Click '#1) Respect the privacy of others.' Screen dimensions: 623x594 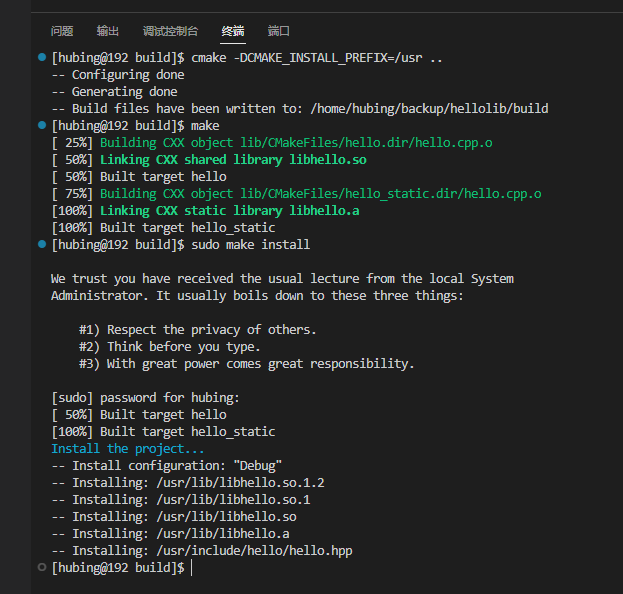coord(197,330)
